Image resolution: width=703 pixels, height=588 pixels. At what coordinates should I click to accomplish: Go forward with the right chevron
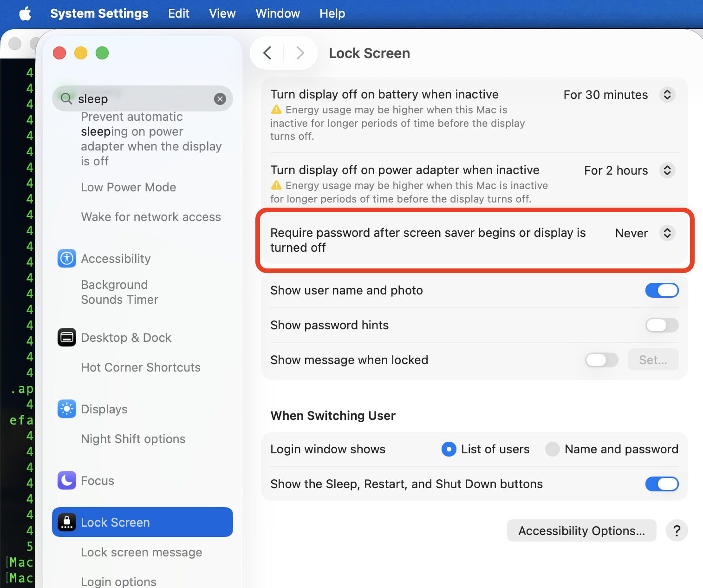[300, 53]
